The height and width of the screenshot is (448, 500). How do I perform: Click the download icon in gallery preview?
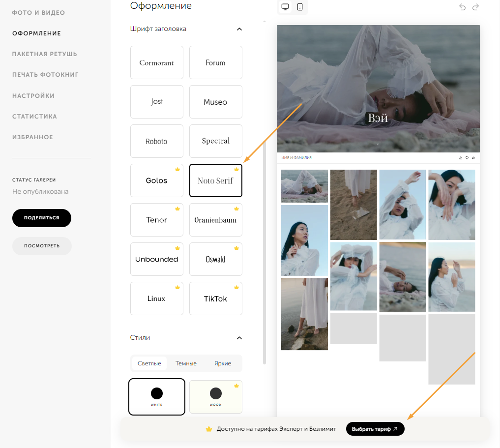point(461,158)
